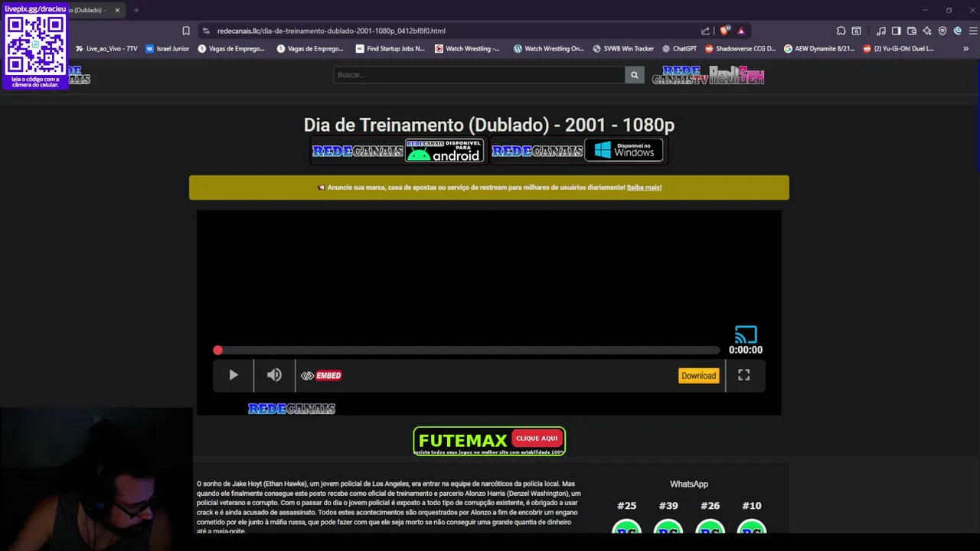The image size is (980, 551).
Task: Open the Brave Wallet icon
Action: pos(912,31)
